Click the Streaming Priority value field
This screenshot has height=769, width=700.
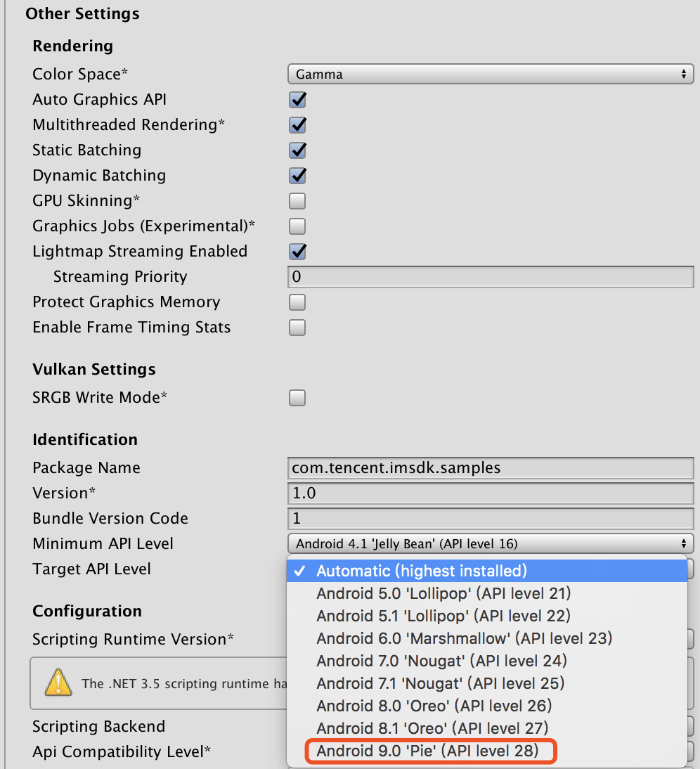tap(490, 277)
